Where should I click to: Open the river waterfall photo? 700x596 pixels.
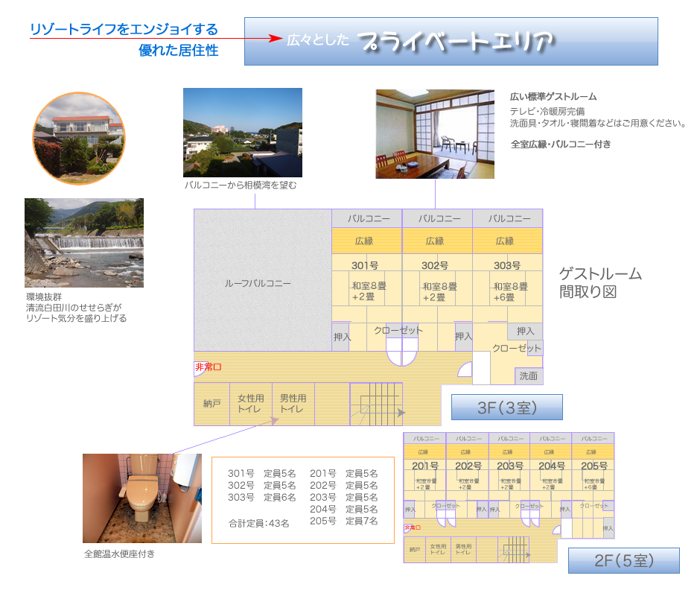[x=84, y=242]
